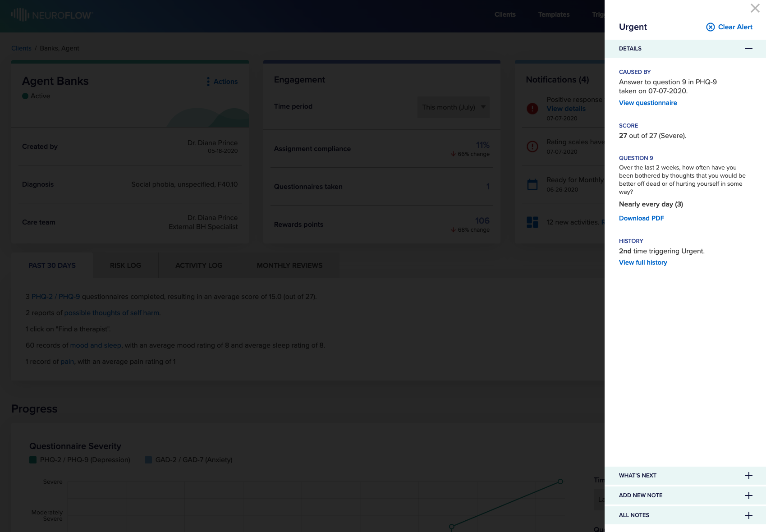Open the Time period dropdown This month (July)
Image resolution: width=766 pixels, height=532 pixels.
(454, 107)
